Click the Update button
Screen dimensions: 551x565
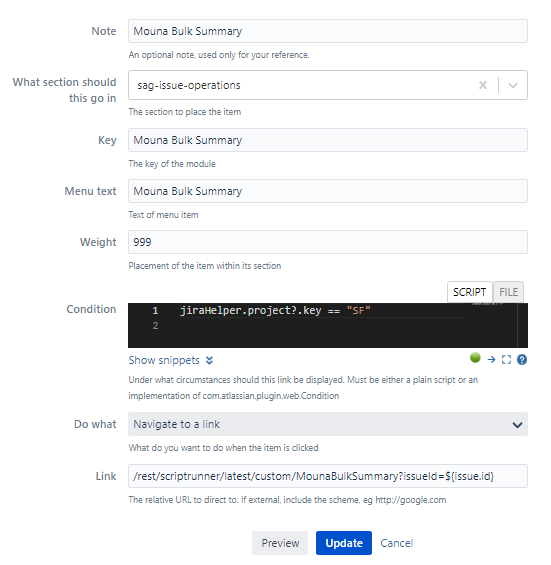[344, 543]
